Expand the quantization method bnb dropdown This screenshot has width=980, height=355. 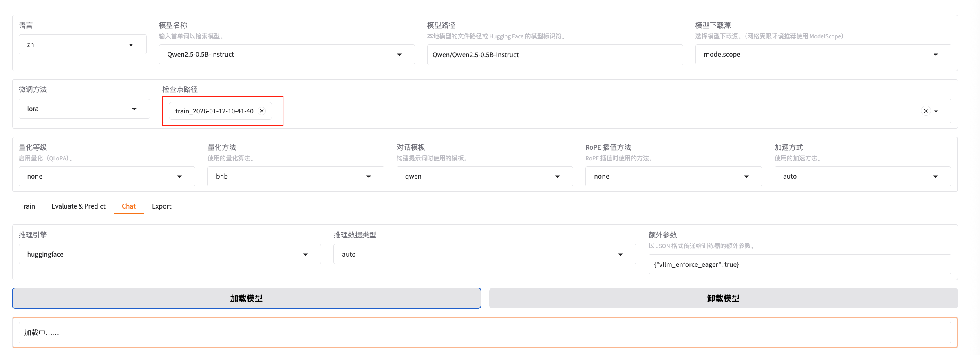point(295,177)
